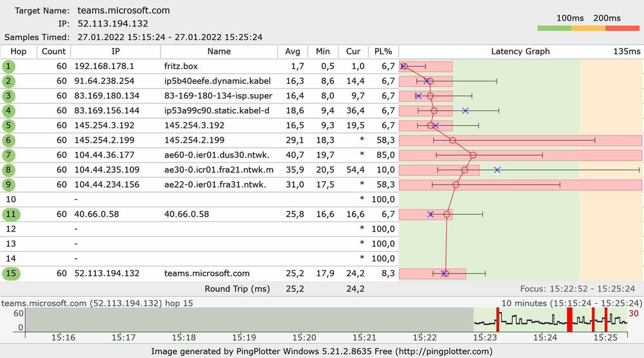Image resolution: width=644 pixels, height=358 pixels.
Task: Select IP address 192.168.178.1
Action: (104, 66)
